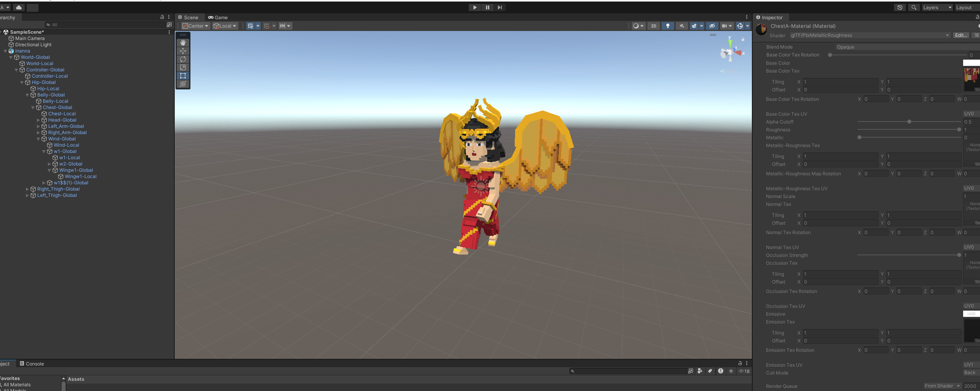Image resolution: width=980 pixels, height=391 pixels.
Task: Click the scene gizmo lock icon
Action: point(743,39)
